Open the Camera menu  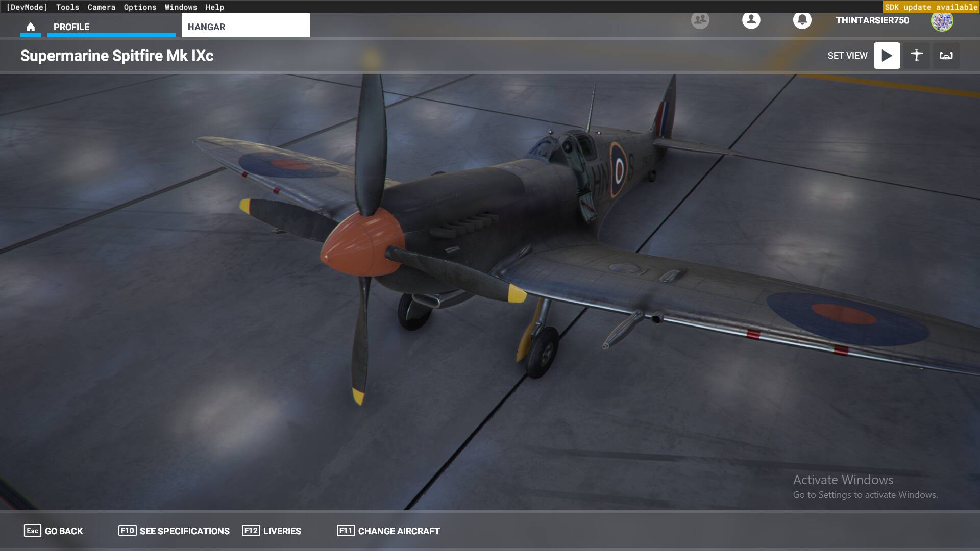(101, 7)
